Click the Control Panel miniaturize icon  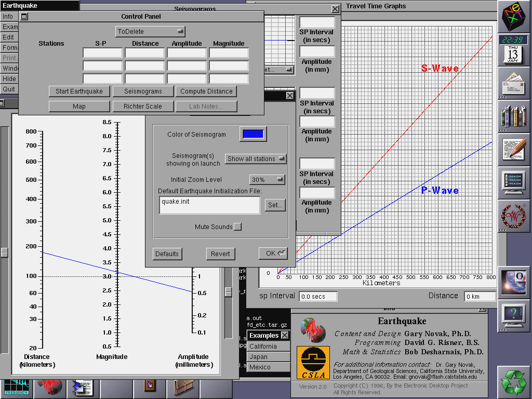click(x=24, y=16)
